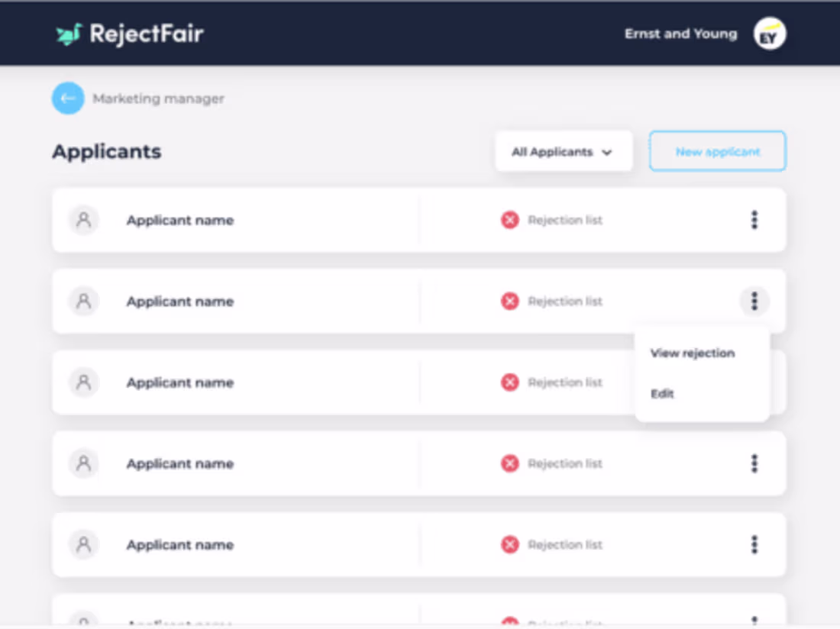Click the red rejection icon on the third applicant
The image size is (840, 629).
point(509,382)
